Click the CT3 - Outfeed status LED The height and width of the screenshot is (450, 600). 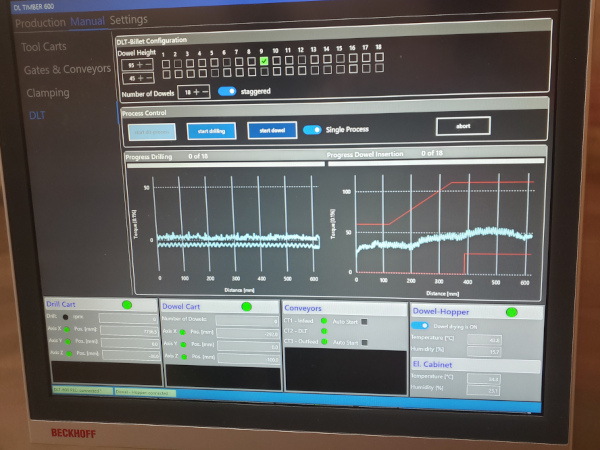pos(324,342)
